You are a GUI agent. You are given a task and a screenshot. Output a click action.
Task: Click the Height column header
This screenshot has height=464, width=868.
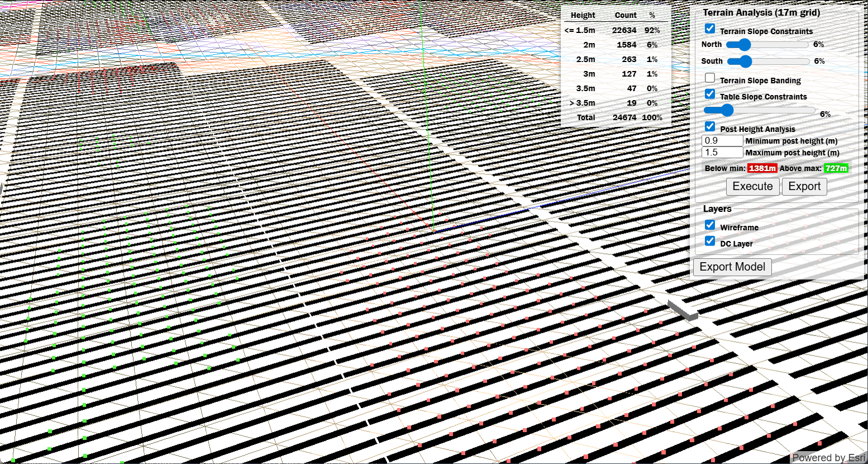coord(583,16)
